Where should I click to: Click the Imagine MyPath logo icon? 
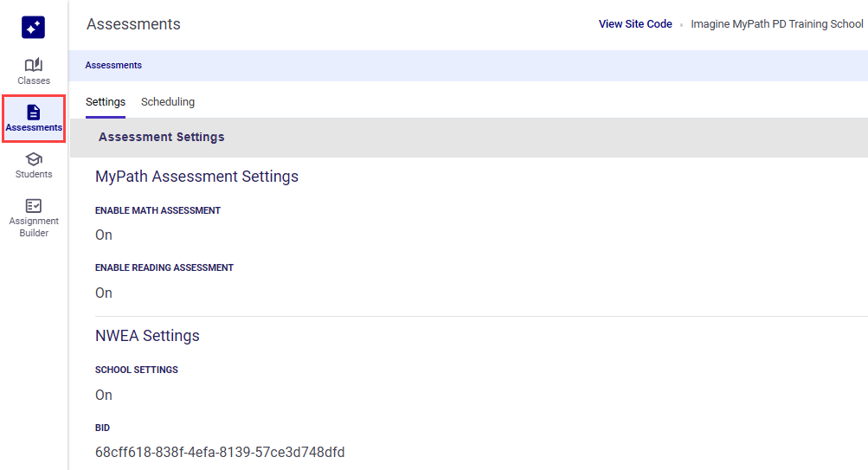coord(33,27)
